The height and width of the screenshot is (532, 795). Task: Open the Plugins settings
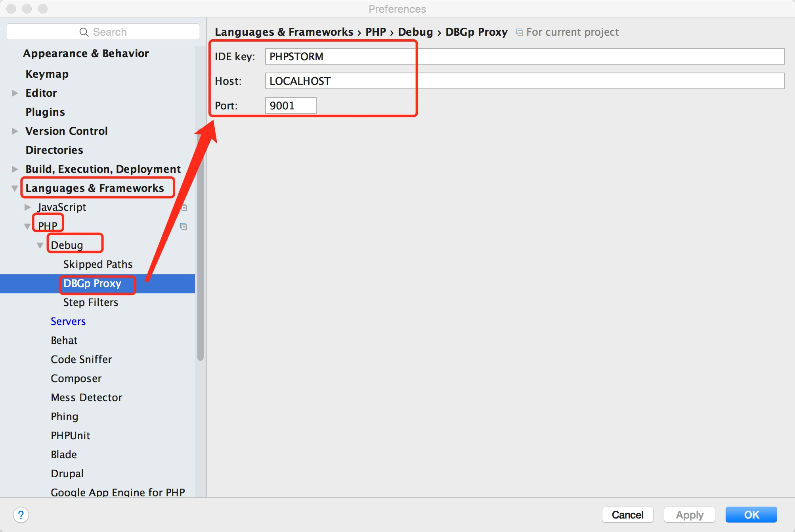(45, 112)
